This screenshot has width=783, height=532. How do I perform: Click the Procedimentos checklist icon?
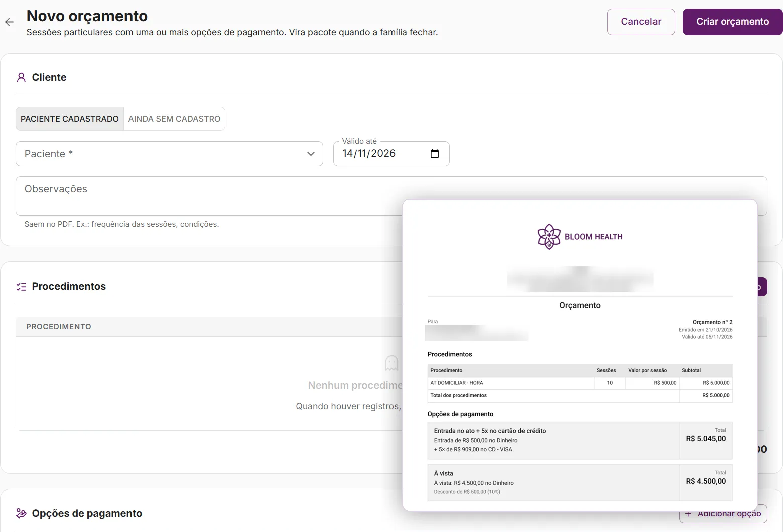click(x=21, y=287)
